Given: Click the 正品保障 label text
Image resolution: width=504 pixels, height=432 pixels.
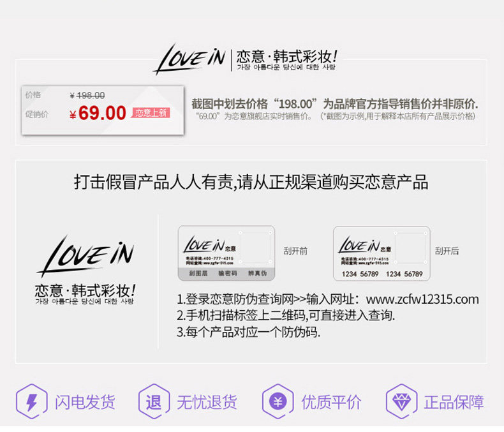Looking at the screenshot, I should point(454,402).
